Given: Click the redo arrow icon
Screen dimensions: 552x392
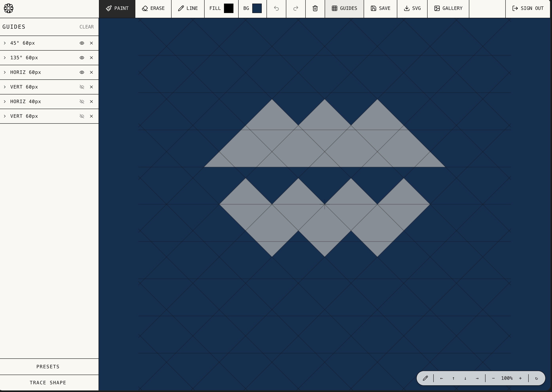Looking at the screenshot, I should pos(296,8).
